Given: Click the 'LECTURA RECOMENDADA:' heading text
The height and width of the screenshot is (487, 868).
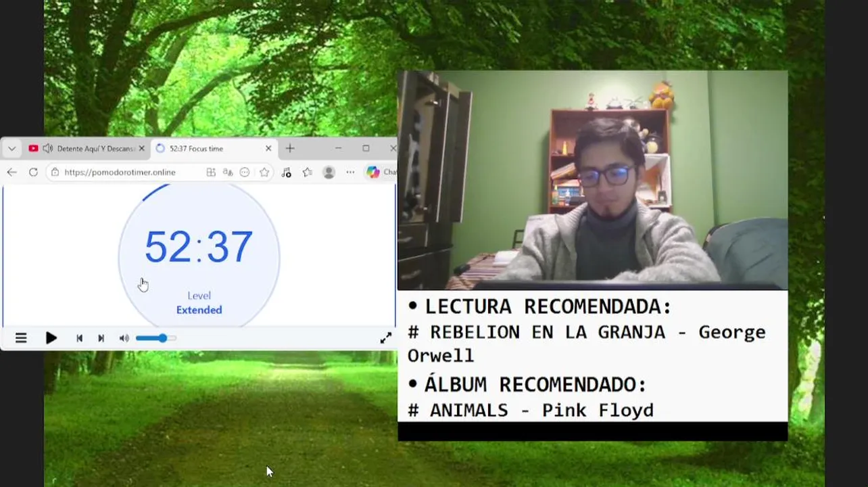Looking at the screenshot, I should click(x=548, y=306).
